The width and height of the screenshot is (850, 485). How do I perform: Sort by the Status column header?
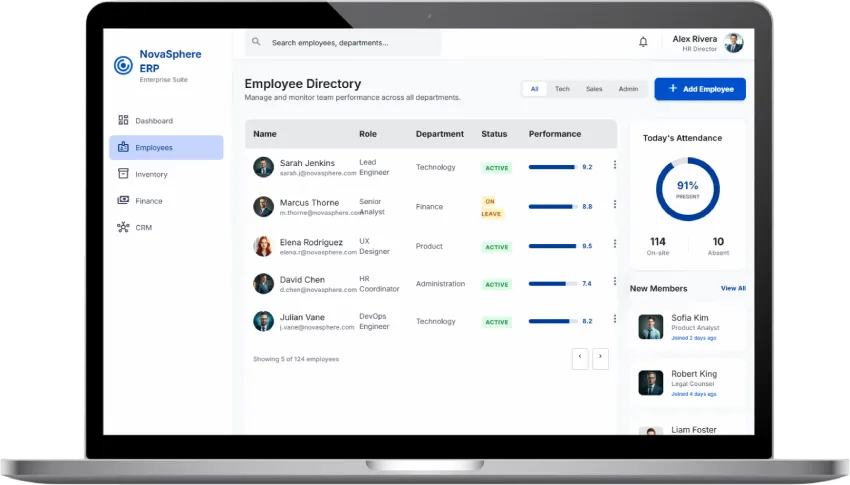click(x=494, y=134)
